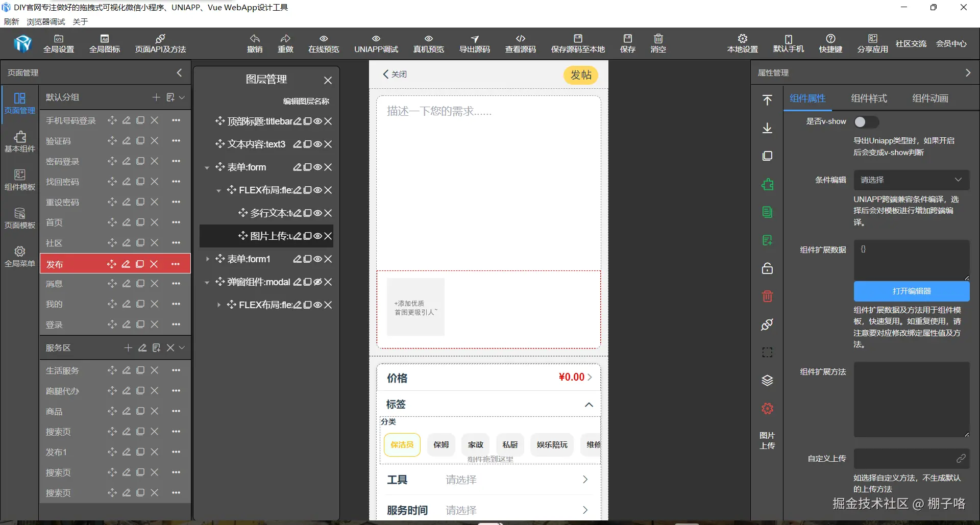Click the 组件扩展方法 text area
Screen dimensions: 980x525
pos(912,399)
